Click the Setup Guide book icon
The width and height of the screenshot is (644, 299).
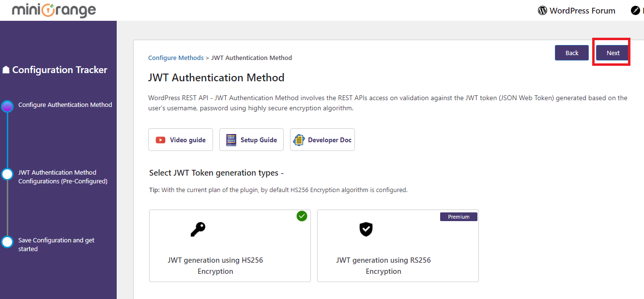pos(231,140)
